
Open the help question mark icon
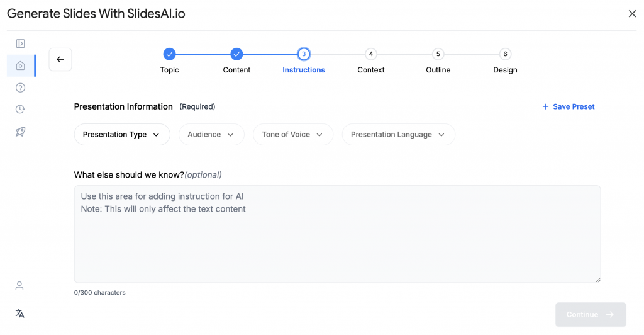pyautogui.click(x=20, y=88)
